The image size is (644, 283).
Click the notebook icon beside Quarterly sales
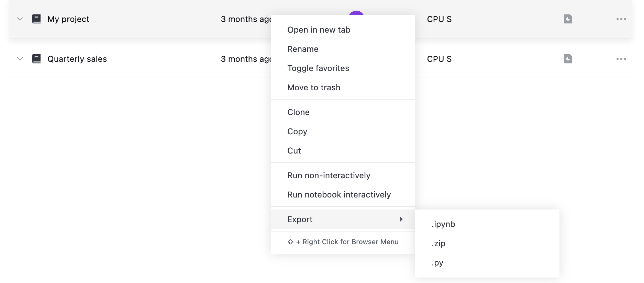click(36, 59)
